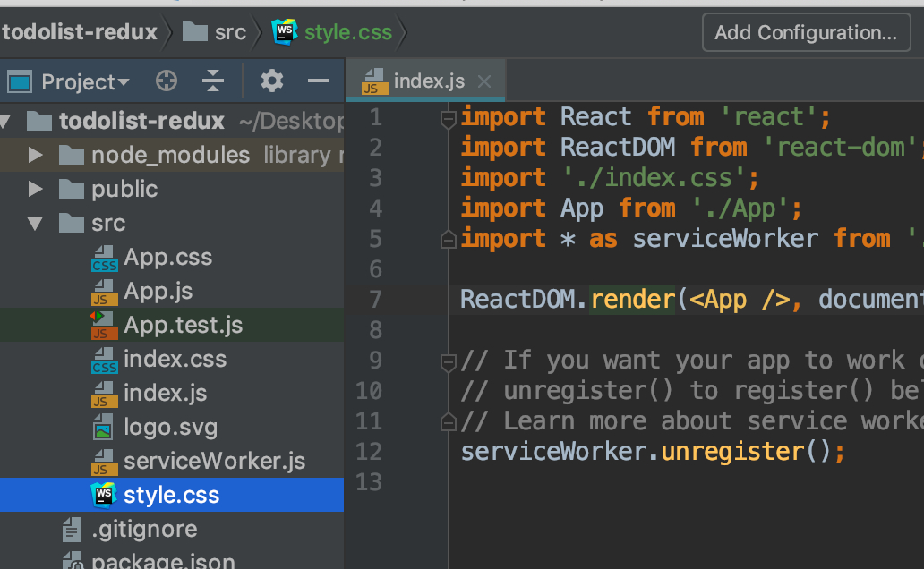
Task: Collapse comment block fold marker at line 9
Action: (448, 363)
